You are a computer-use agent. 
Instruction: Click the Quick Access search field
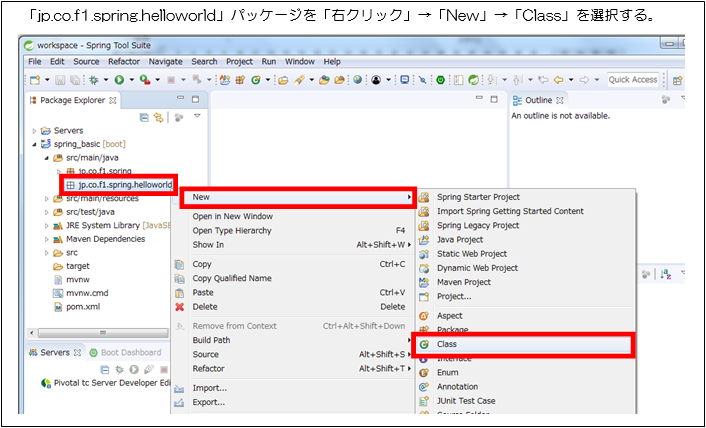coord(632,80)
